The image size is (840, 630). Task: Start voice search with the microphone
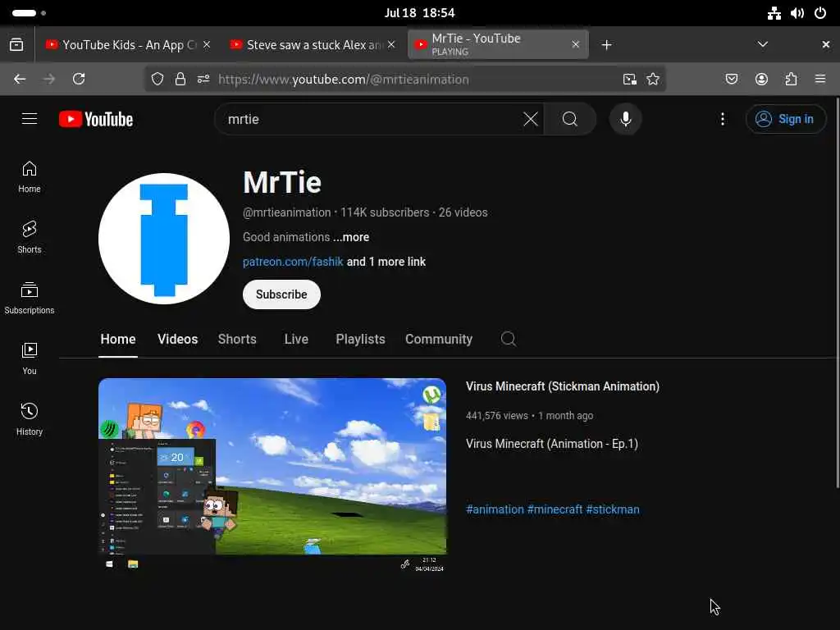[x=625, y=119]
